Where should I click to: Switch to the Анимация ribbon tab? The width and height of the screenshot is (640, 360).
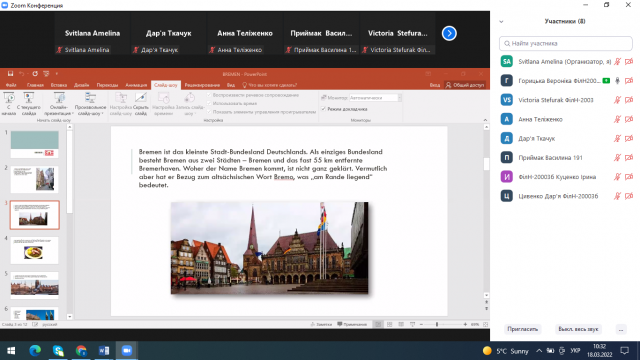point(136,85)
